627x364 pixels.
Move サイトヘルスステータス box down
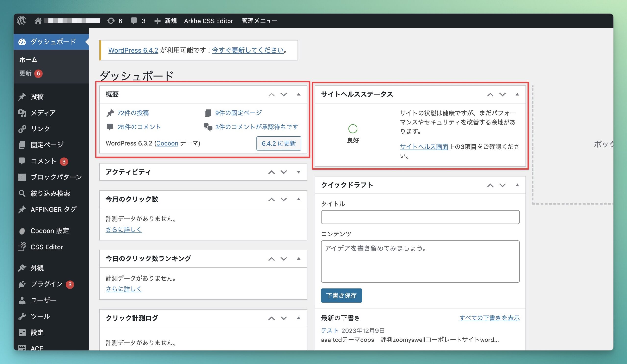pos(502,94)
